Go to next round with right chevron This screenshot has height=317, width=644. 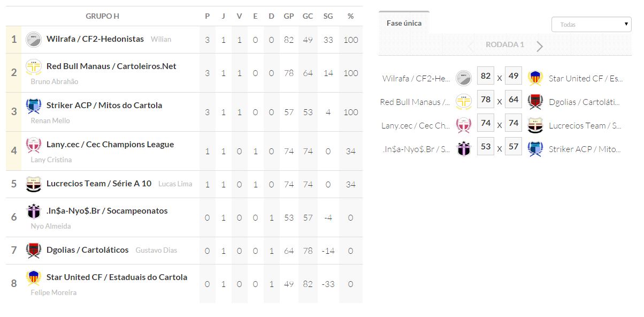pyautogui.click(x=540, y=46)
